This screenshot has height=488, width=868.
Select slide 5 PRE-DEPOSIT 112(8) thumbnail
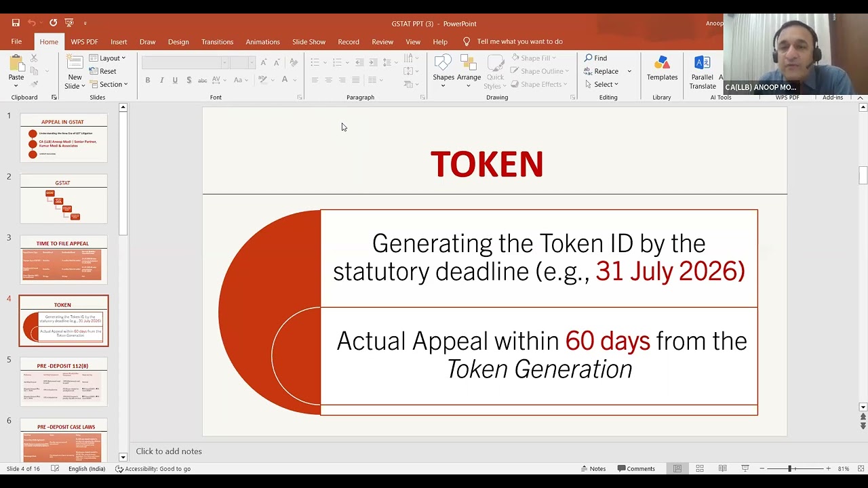coord(64,382)
